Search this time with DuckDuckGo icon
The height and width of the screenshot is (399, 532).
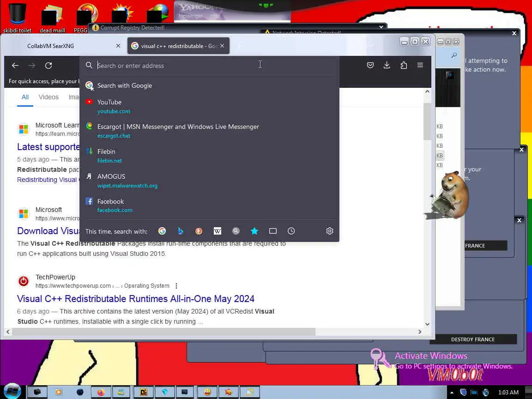click(199, 231)
